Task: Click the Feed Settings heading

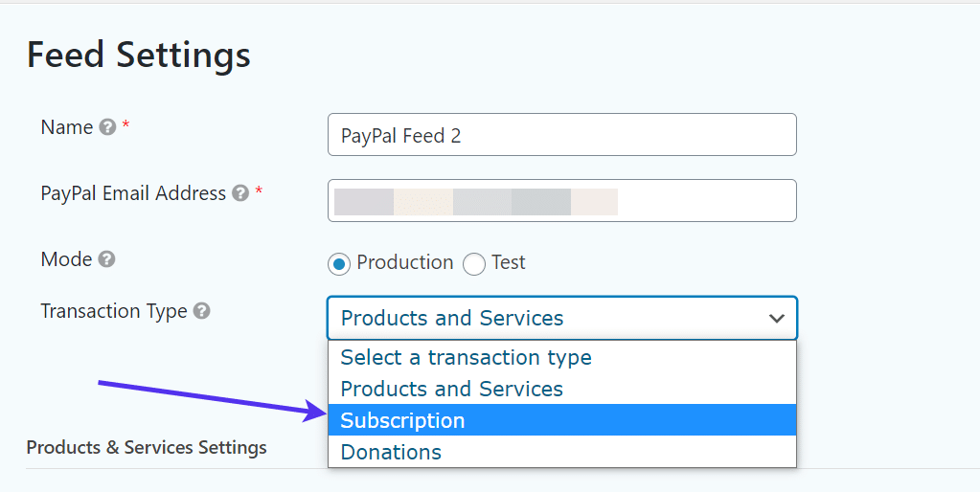Action: pos(138,55)
